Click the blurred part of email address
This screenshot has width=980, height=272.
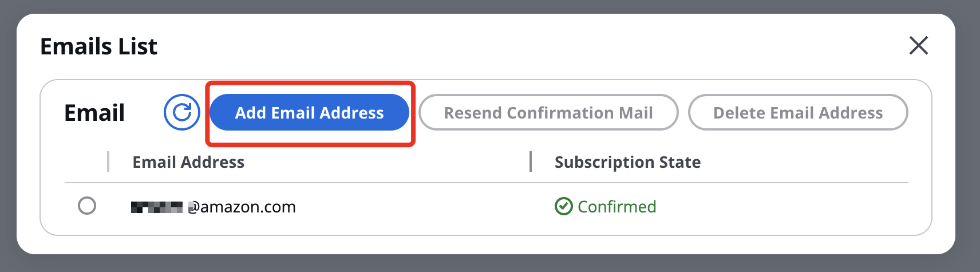pyautogui.click(x=157, y=207)
